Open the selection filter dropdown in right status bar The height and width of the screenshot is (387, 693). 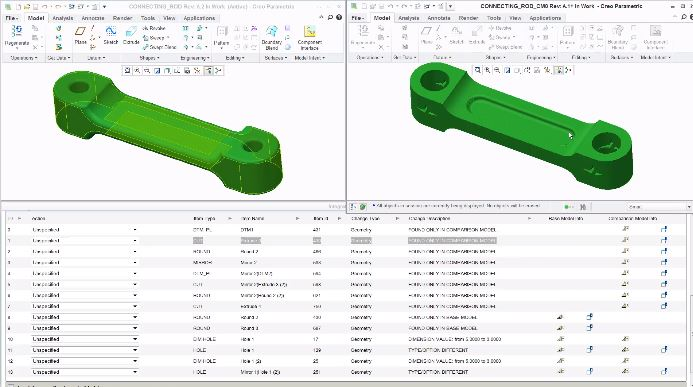coord(689,207)
